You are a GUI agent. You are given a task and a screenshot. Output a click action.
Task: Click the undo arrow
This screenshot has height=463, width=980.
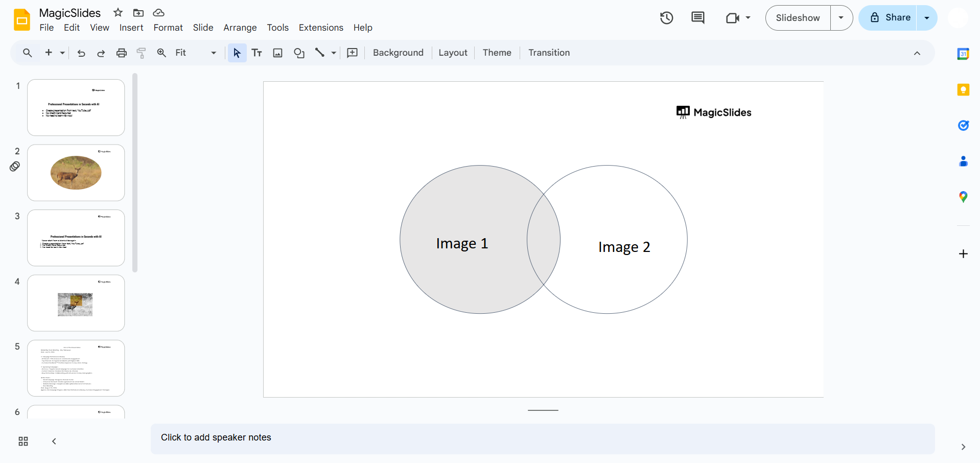[81, 53]
